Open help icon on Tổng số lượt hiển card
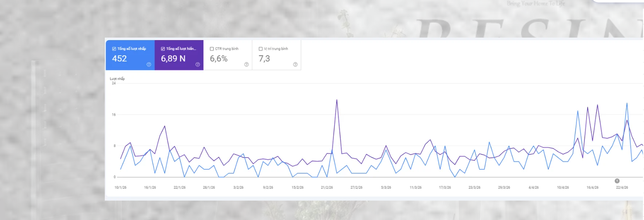The height and width of the screenshot is (220, 644). coord(198,65)
